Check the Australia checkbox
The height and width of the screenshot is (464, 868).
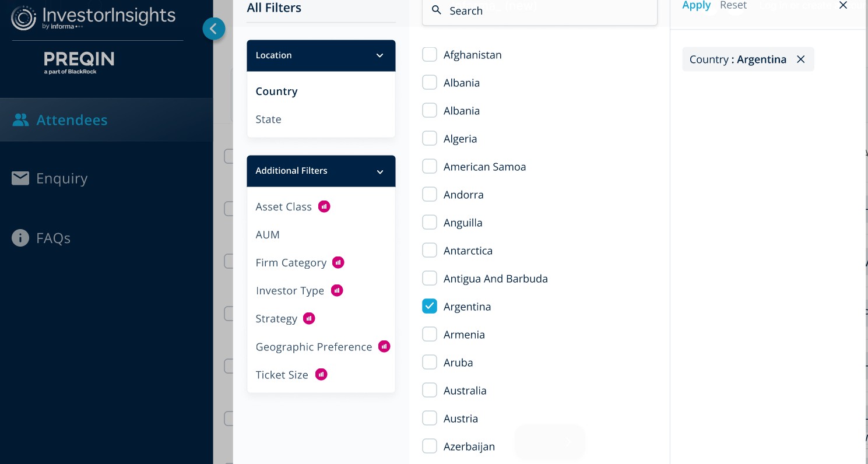click(x=430, y=391)
